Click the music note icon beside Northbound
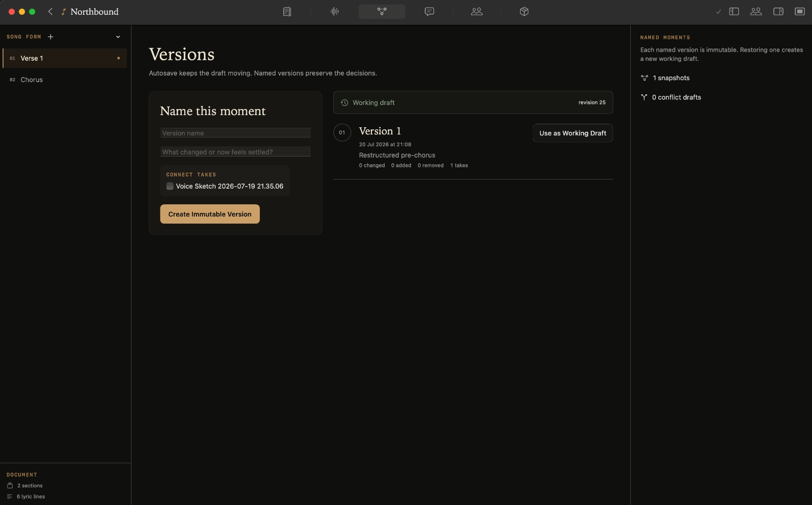 pos(63,12)
